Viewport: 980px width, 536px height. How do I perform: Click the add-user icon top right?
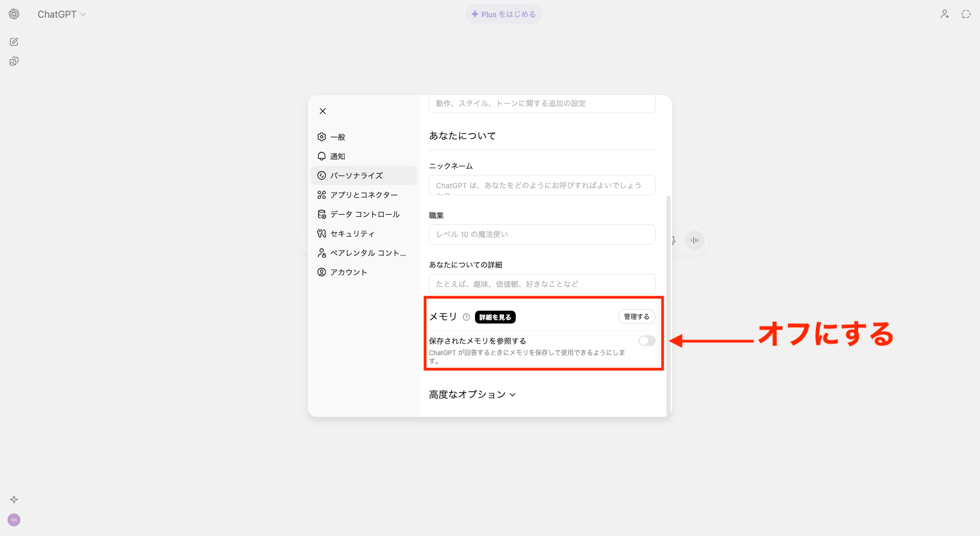point(945,14)
